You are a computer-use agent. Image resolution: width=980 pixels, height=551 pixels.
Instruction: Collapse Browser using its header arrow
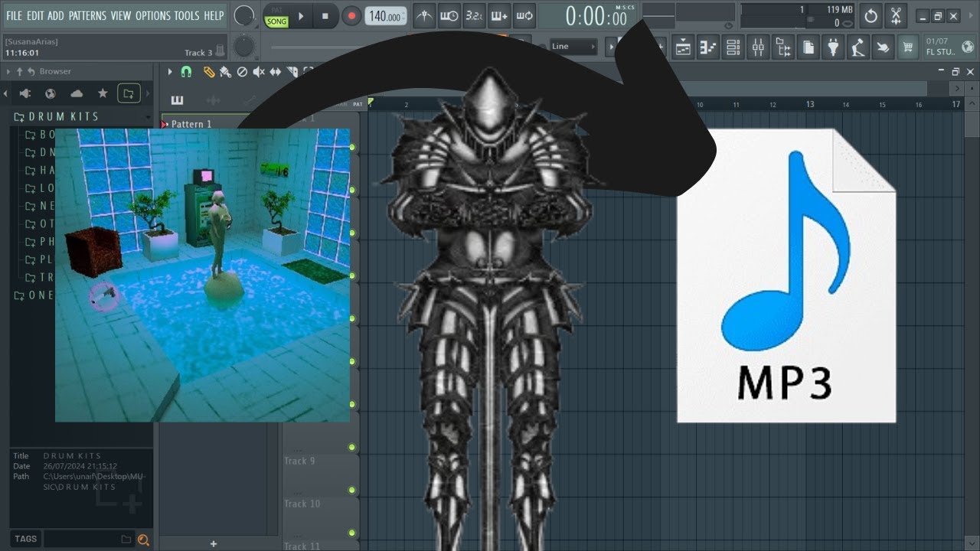pos(9,71)
